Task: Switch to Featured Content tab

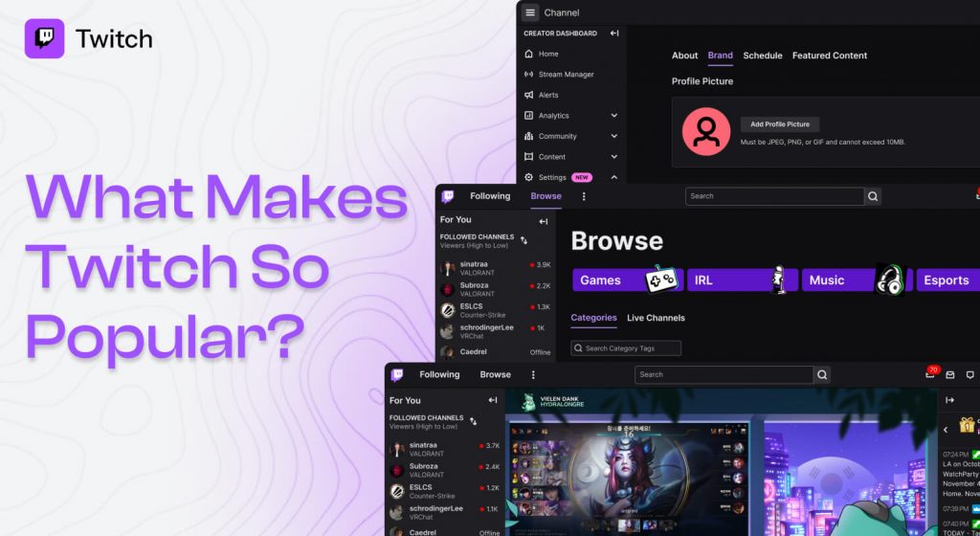Action: [830, 56]
